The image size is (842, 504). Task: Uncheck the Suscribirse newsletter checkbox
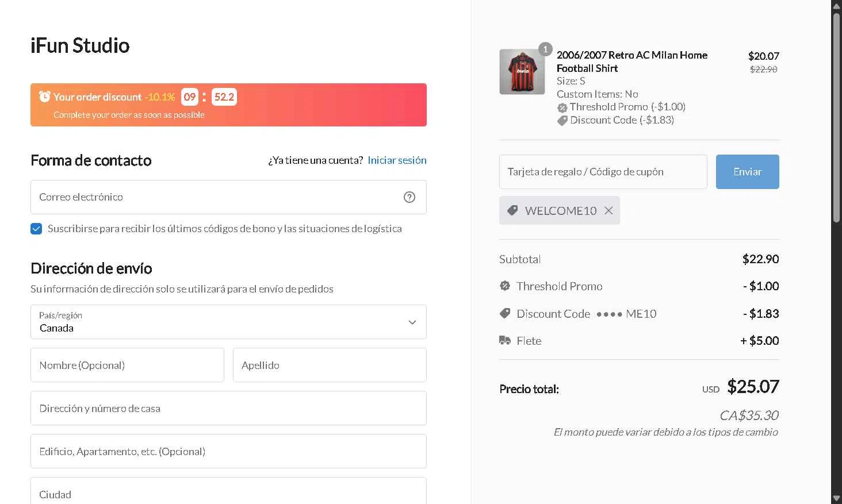coord(36,229)
